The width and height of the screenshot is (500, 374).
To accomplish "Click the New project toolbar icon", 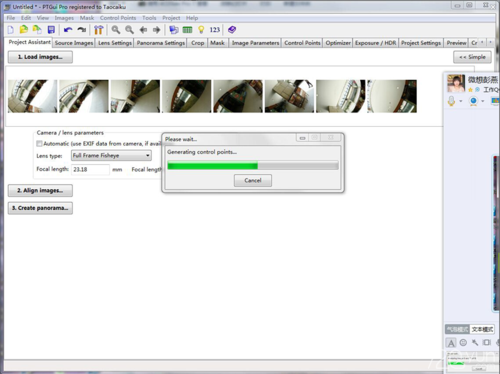I will coord(10,30).
